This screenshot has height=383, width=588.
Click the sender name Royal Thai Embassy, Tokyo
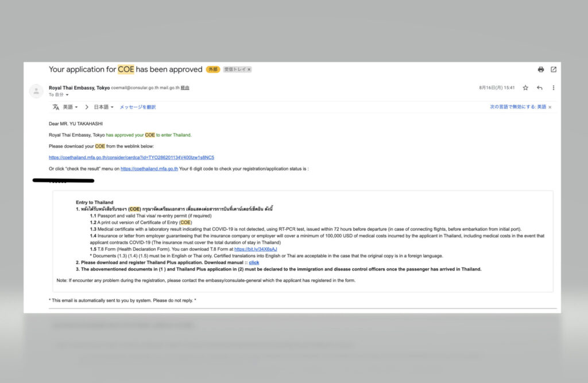79,88
